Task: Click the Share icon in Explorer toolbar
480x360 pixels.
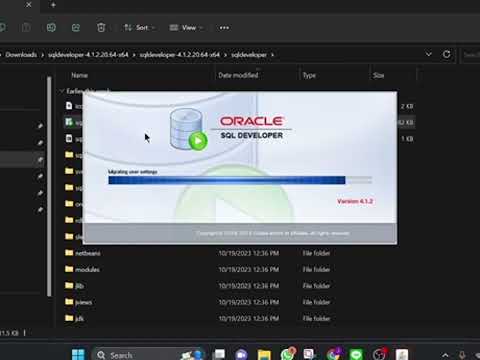Action: 76,28
